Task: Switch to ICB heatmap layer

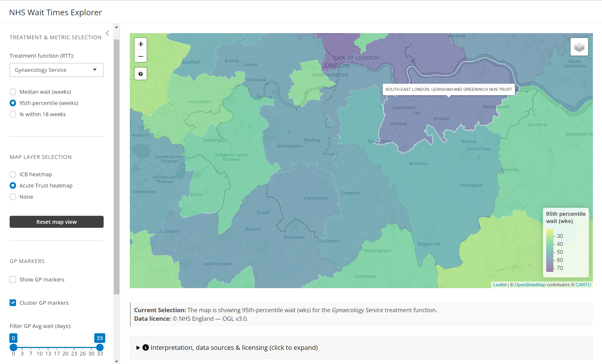Action: click(13, 174)
